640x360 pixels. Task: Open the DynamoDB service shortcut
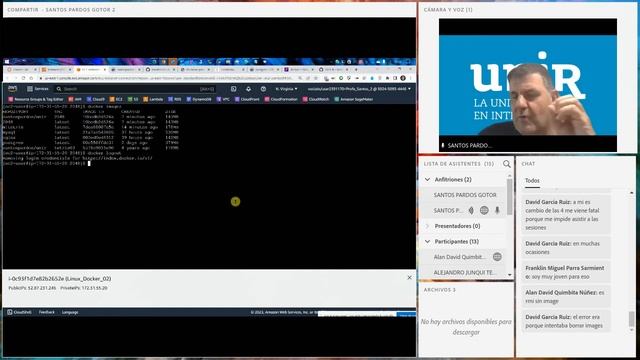pyautogui.click(x=199, y=99)
